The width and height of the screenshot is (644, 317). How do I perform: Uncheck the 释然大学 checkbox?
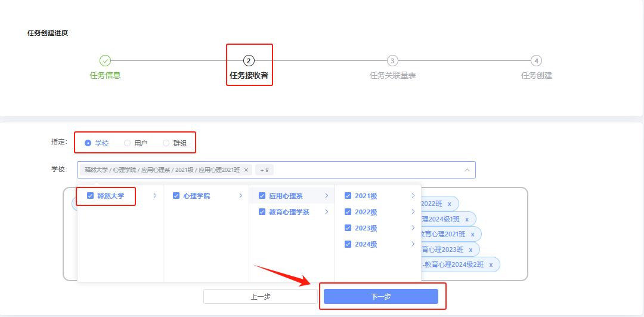pos(91,196)
